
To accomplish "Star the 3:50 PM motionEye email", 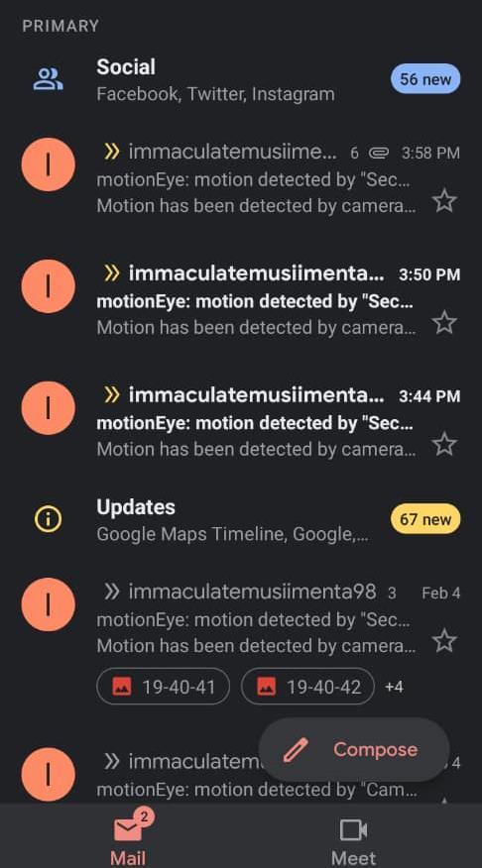I will (x=444, y=322).
